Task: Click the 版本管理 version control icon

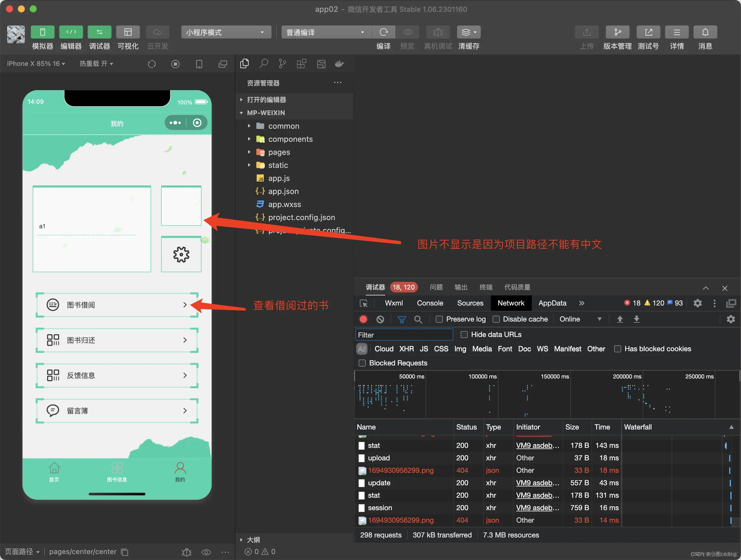Action: tap(617, 32)
